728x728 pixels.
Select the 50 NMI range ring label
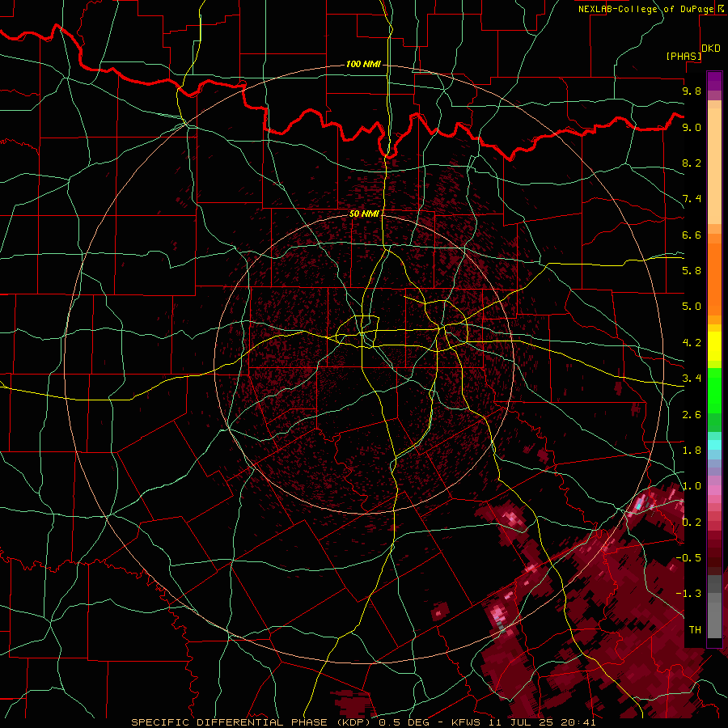tap(364, 214)
